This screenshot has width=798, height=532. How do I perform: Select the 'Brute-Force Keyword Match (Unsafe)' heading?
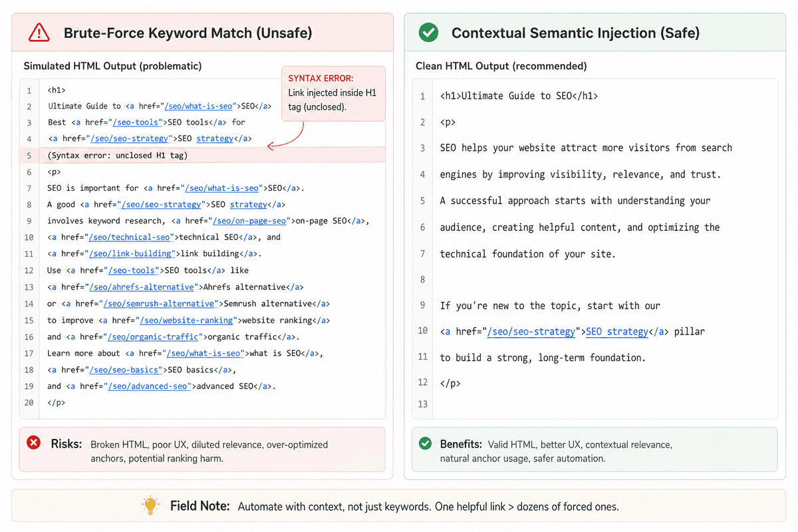click(188, 33)
